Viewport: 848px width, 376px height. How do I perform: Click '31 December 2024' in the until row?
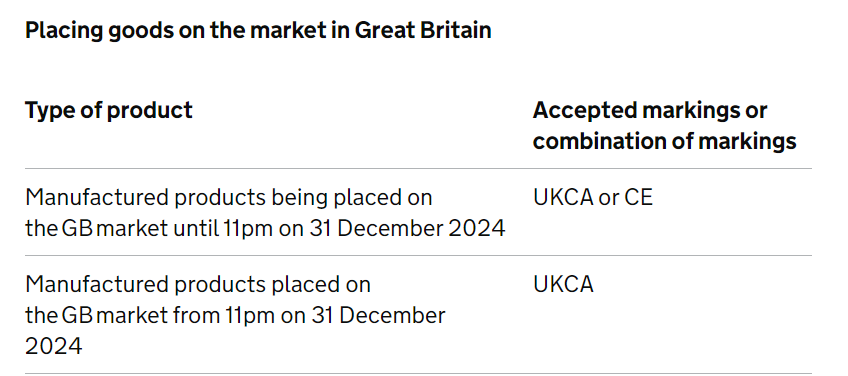(x=407, y=228)
